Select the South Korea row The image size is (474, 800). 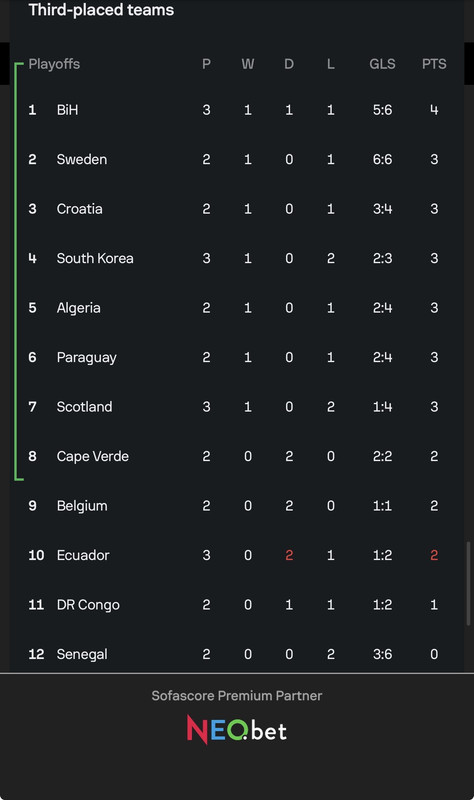pos(237,258)
